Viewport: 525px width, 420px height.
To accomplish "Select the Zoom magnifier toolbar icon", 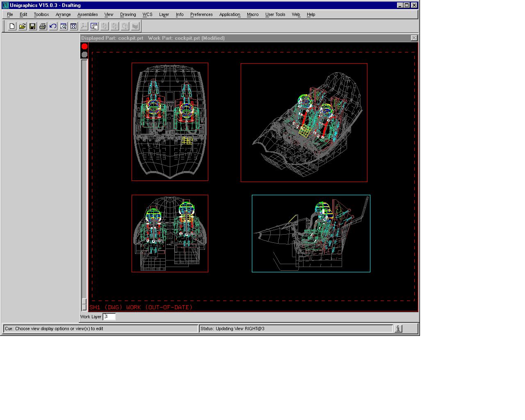I will pyautogui.click(x=63, y=26).
